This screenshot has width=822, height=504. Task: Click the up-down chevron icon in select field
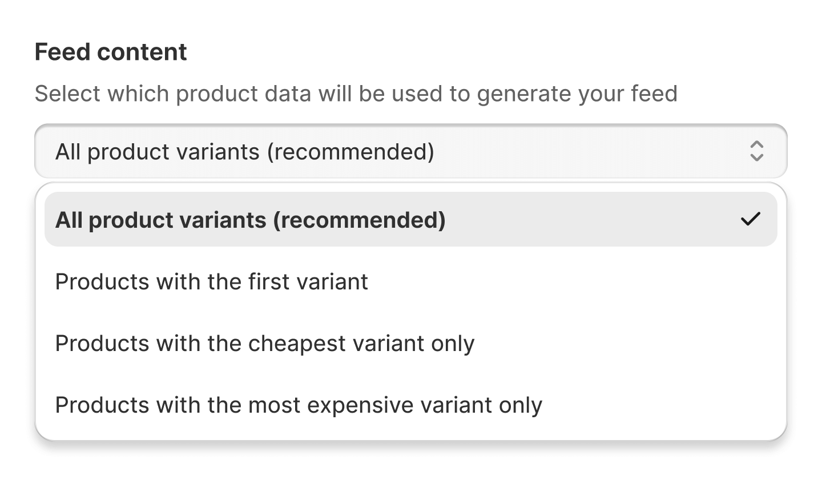pos(756,151)
